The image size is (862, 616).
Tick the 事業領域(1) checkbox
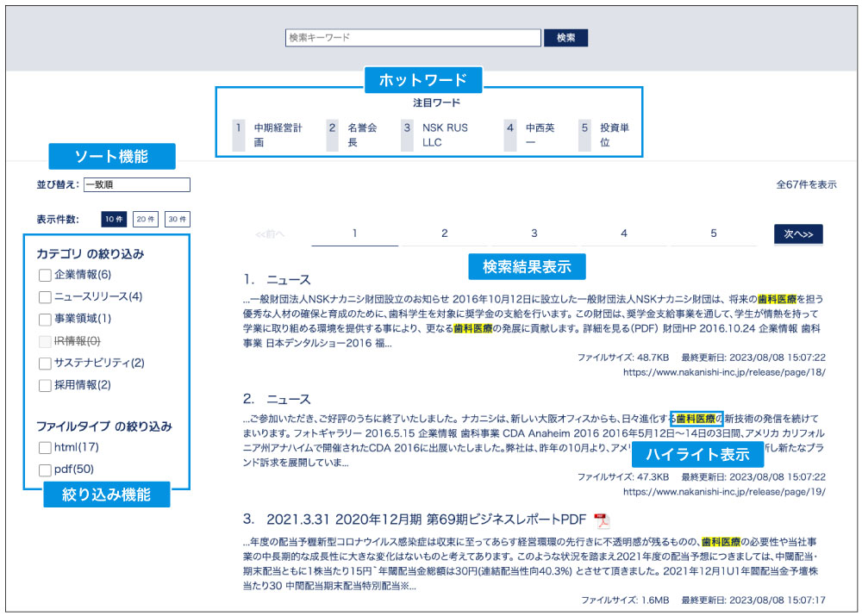[x=45, y=320]
